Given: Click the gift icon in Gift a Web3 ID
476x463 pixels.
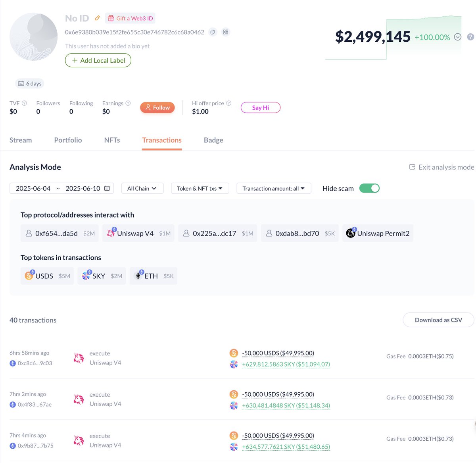Looking at the screenshot, I should [x=111, y=18].
